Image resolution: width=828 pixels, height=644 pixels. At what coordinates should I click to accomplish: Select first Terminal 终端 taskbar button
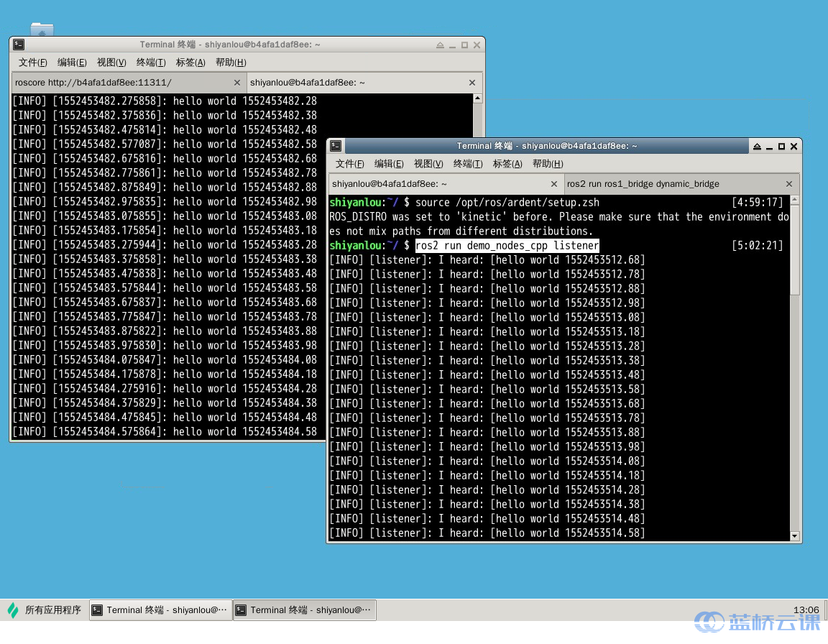161,610
